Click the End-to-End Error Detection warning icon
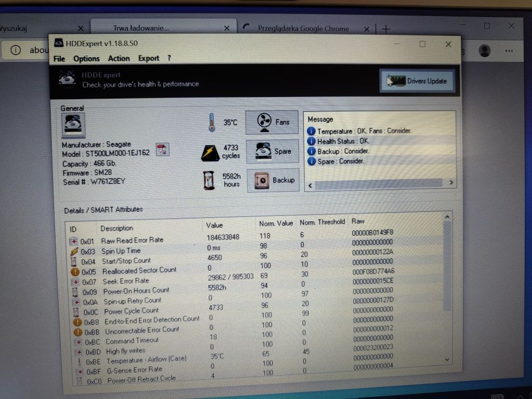This screenshot has height=399, width=532. pos(78,322)
